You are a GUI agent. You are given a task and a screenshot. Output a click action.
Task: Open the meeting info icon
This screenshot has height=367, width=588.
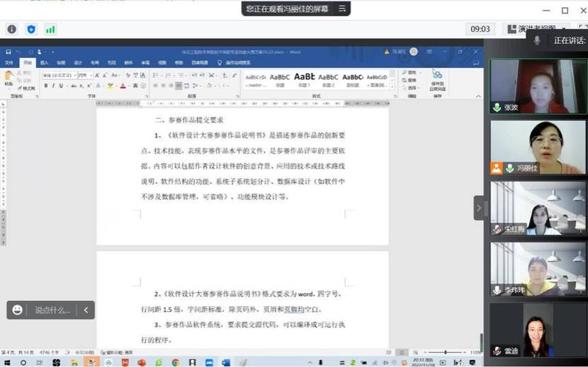pyautogui.click(x=11, y=29)
